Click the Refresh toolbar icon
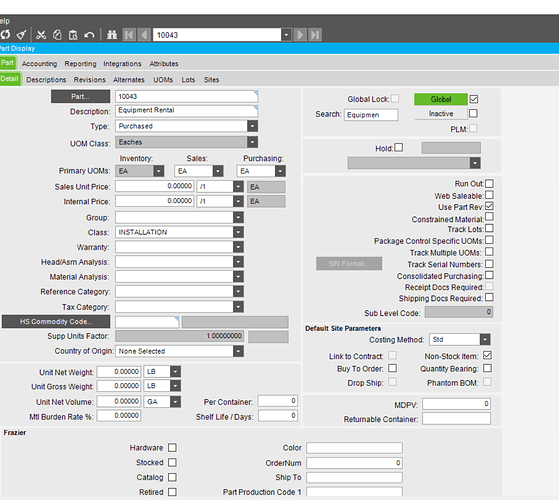Viewport: 559px width, 500px height. [5, 35]
